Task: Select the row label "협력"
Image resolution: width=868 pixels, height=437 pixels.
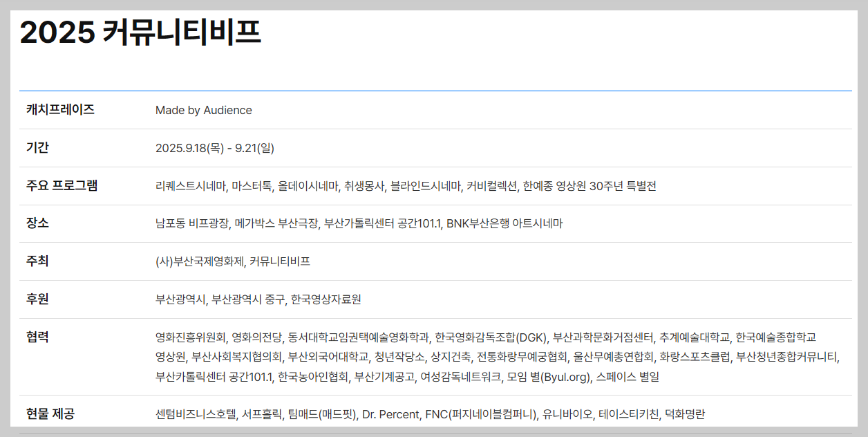Action: pyautogui.click(x=37, y=337)
